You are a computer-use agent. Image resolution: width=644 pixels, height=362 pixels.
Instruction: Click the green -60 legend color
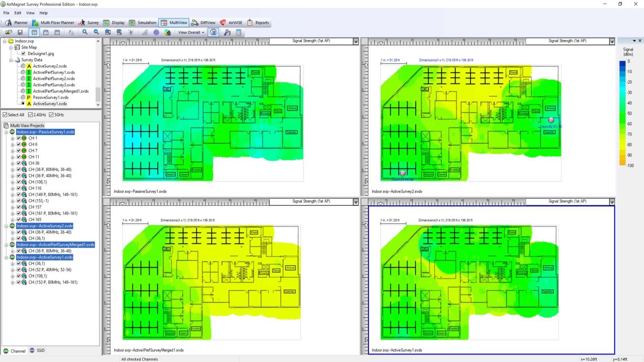pyautogui.click(x=622, y=124)
